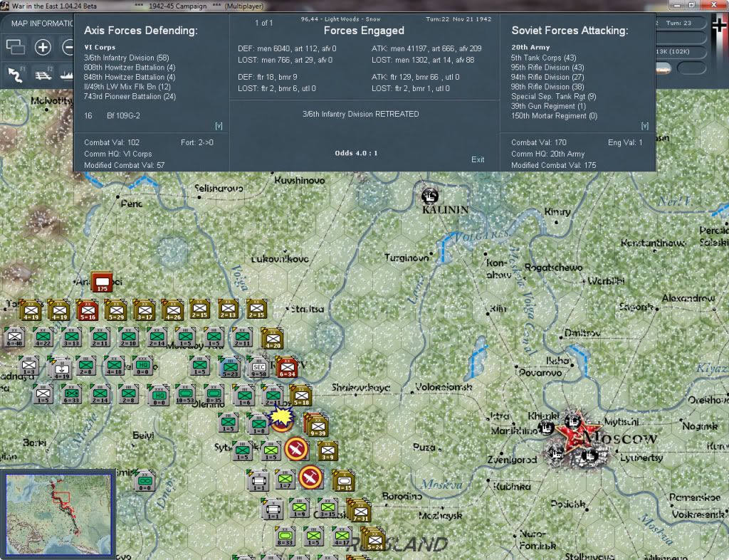
Task: Click the Kalinin city factory icon
Action: point(429,196)
